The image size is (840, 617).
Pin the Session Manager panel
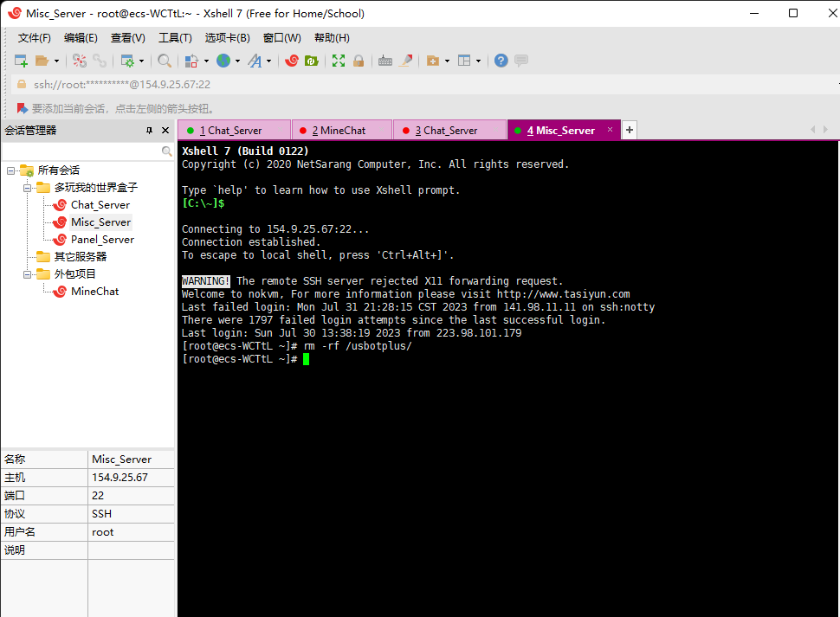click(149, 131)
